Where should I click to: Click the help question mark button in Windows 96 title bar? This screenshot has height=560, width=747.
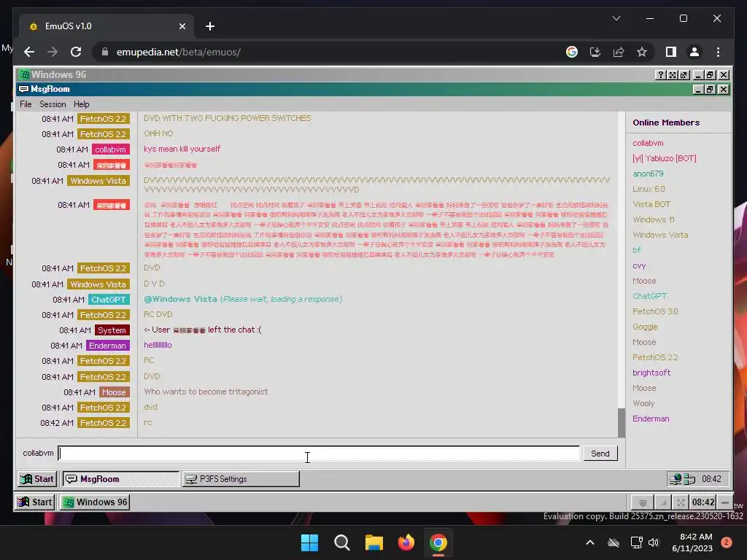(x=660, y=75)
